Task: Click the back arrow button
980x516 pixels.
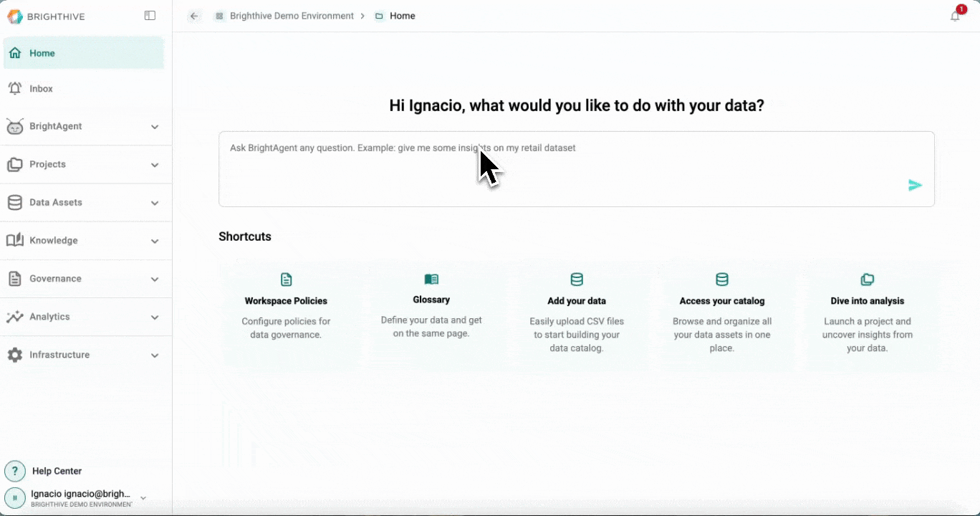Action: (194, 16)
